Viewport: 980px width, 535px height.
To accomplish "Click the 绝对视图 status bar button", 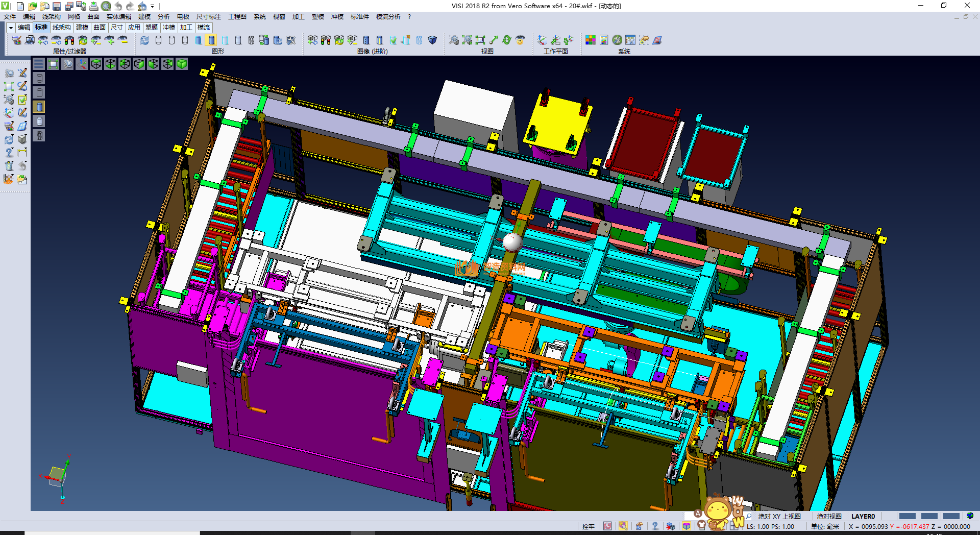I will click(829, 516).
